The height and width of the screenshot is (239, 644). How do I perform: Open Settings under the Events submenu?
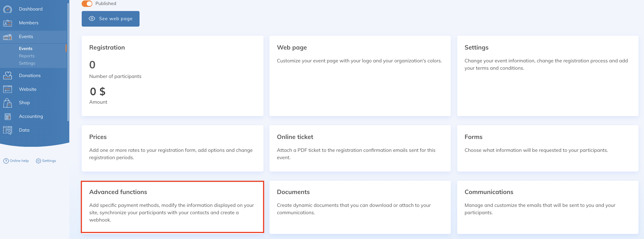pyautogui.click(x=27, y=63)
